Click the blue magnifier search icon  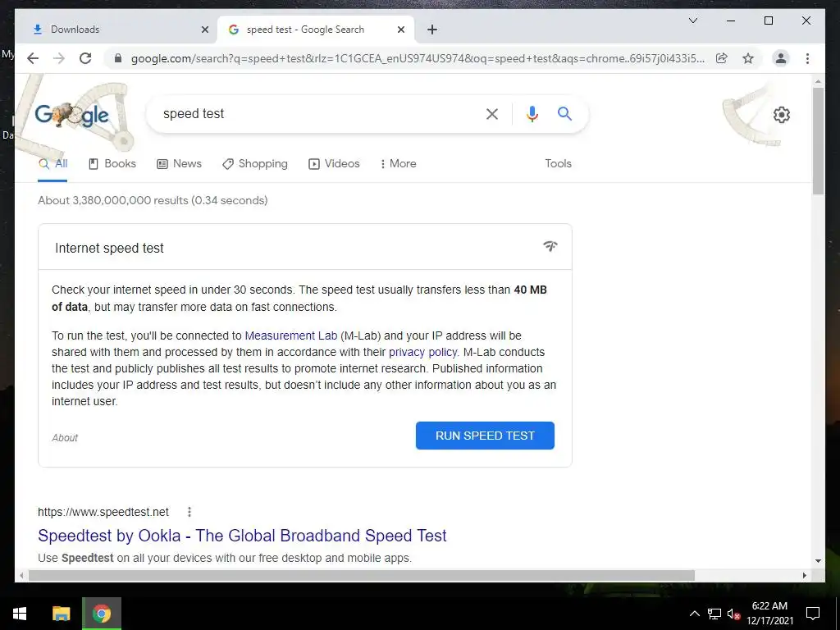(x=564, y=113)
